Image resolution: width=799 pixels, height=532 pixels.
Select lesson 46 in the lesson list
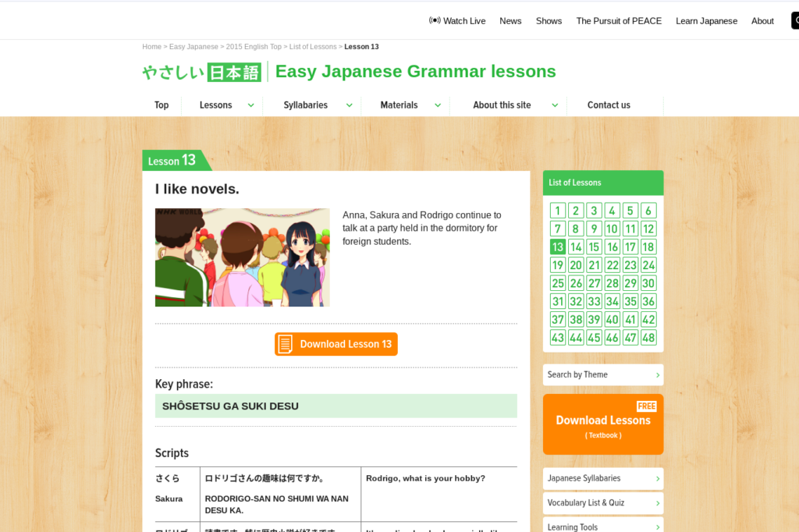coord(612,337)
